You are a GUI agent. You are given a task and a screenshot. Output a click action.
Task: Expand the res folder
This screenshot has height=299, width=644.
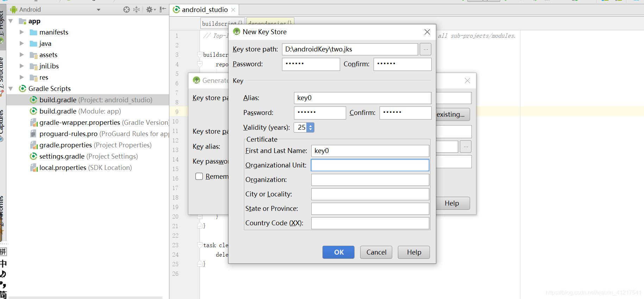[22, 77]
